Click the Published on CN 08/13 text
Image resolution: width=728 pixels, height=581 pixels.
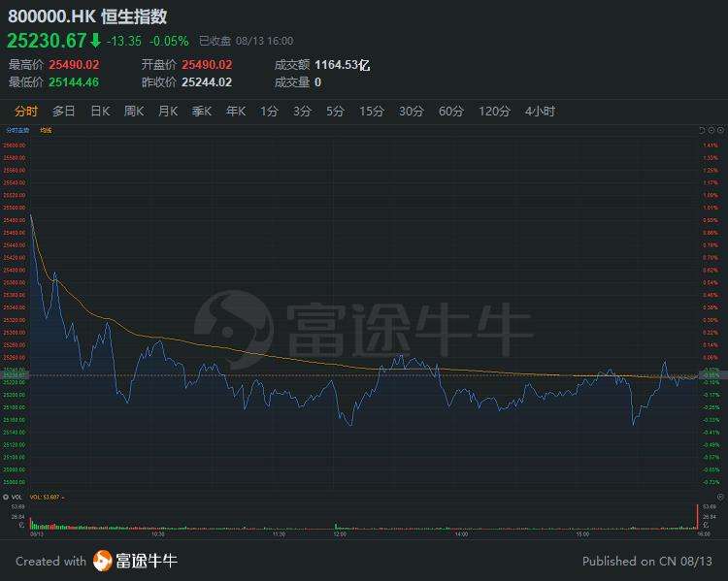647,561
